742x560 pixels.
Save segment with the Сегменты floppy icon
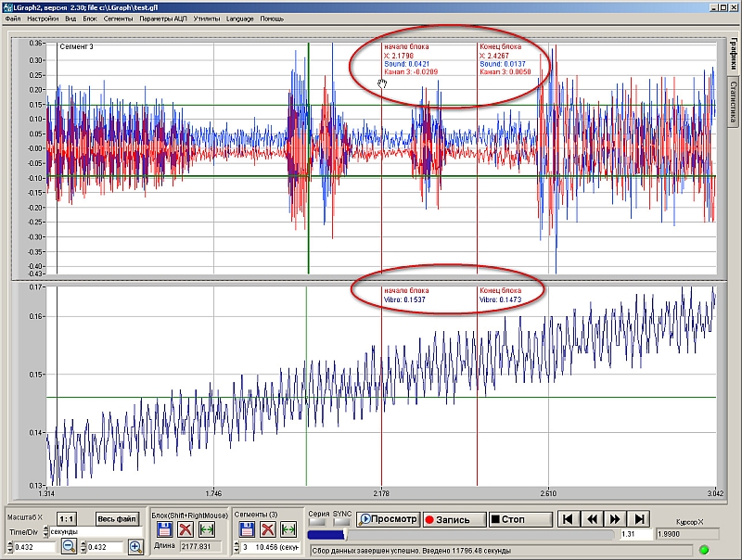(247, 529)
